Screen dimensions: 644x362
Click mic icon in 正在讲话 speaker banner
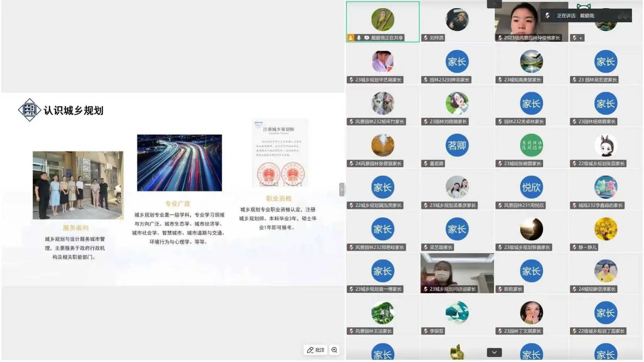point(547,15)
